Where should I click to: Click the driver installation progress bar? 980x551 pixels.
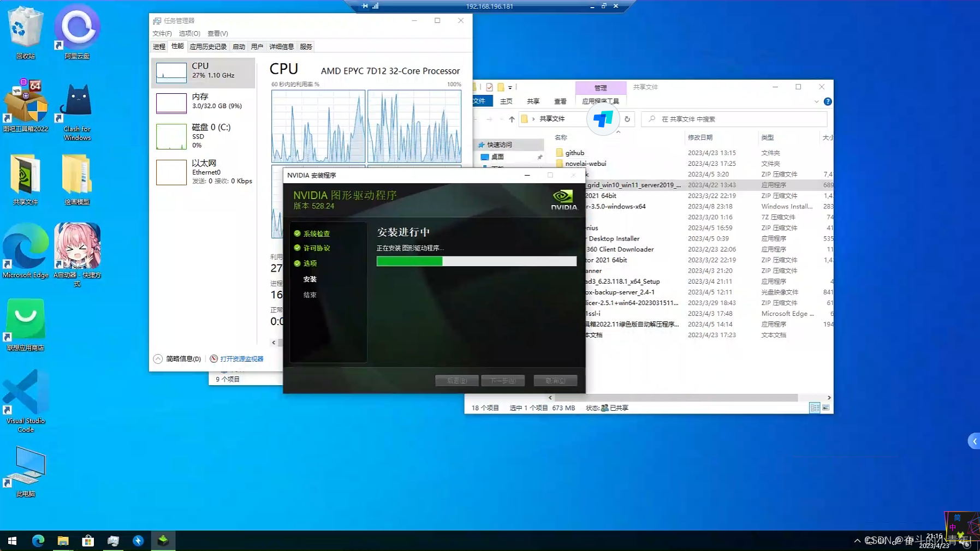(476, 261)
